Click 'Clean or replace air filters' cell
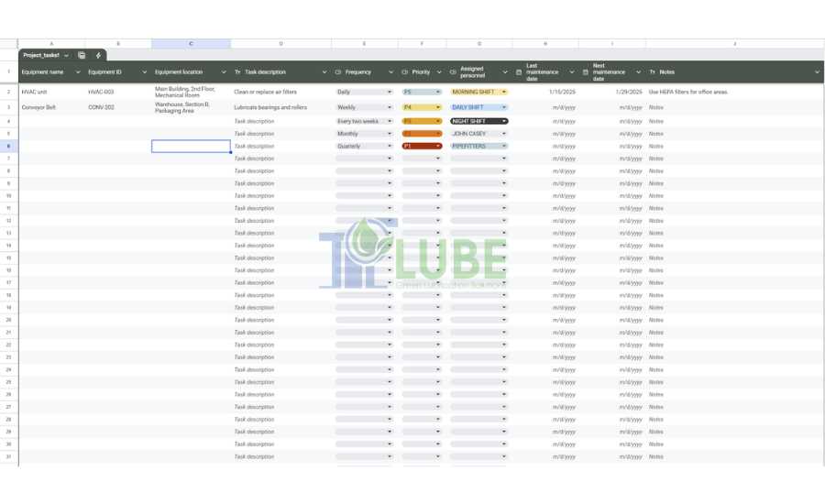Viewport: 825px width, 504px height. 281,92
